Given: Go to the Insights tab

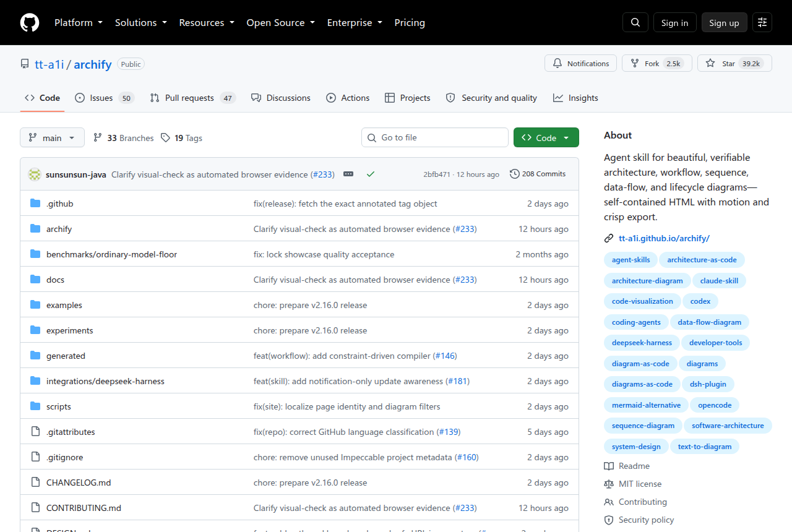Looking at the screenshot, I should click(575, 98).
